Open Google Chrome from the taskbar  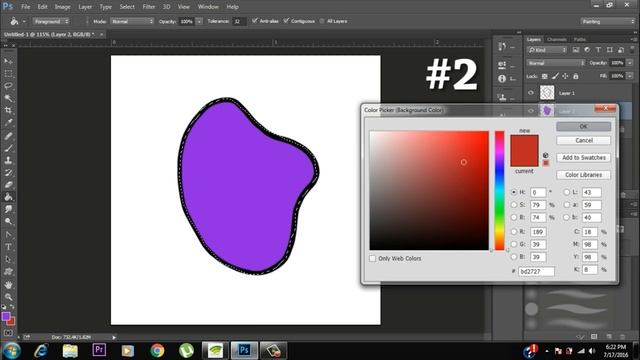click(x=157, y=350)
